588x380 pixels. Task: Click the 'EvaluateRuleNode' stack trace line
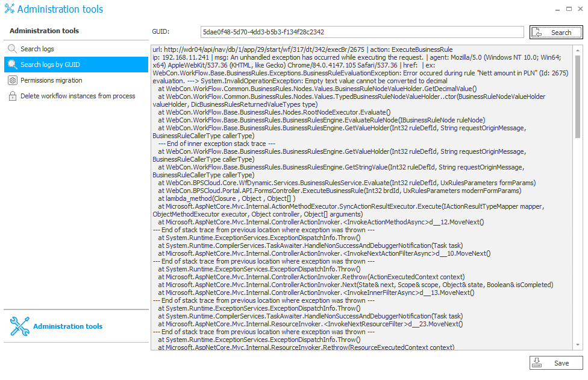(x=321, y=120)
